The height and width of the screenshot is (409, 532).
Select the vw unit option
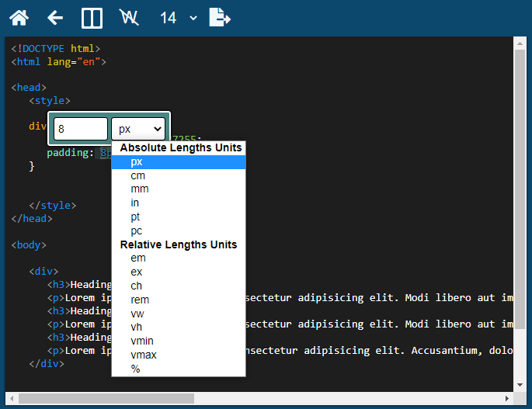[x=179, y=314]
